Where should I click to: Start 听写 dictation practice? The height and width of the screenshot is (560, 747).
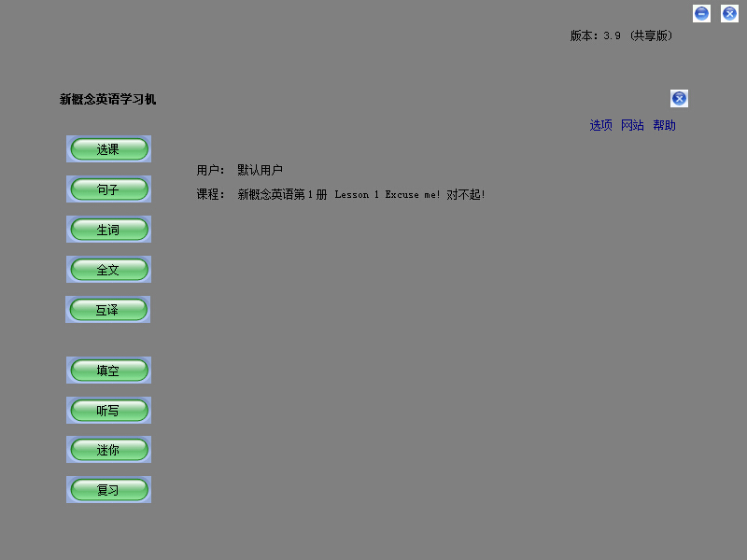click(108, 410)
